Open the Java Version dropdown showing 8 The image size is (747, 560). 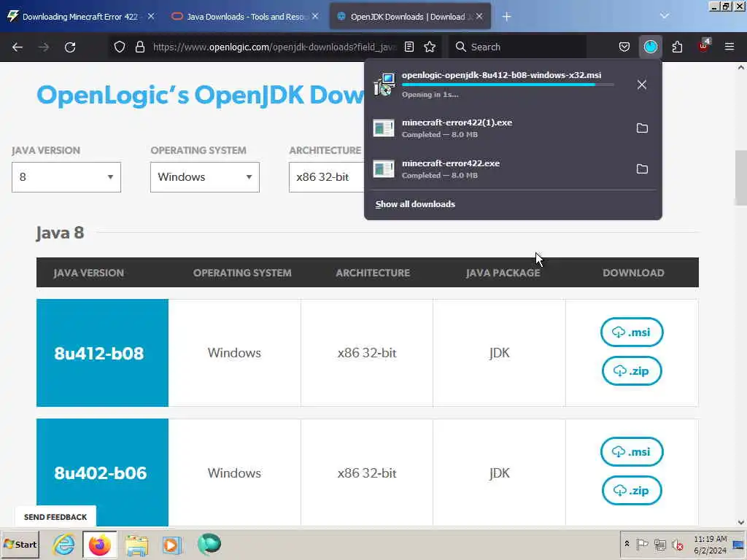click(66, 177)
